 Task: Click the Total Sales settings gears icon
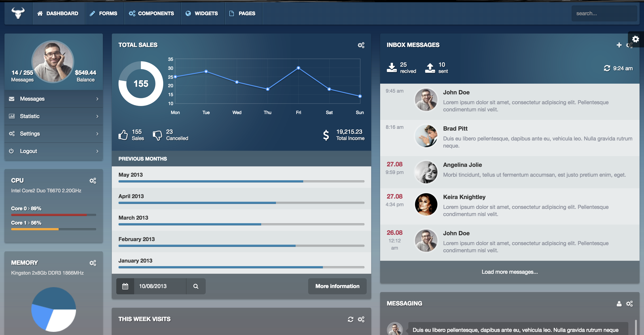[x=361, y=45]
